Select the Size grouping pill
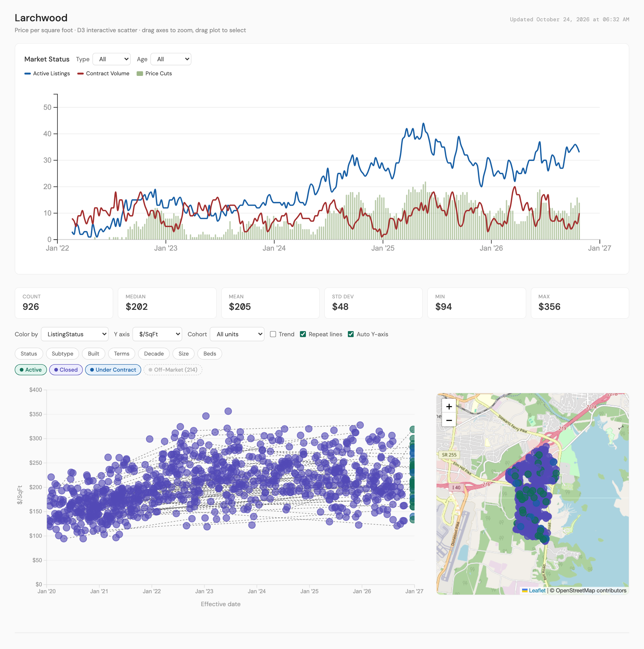The width and height of the screenshot is (644, 649). [183, 354]
